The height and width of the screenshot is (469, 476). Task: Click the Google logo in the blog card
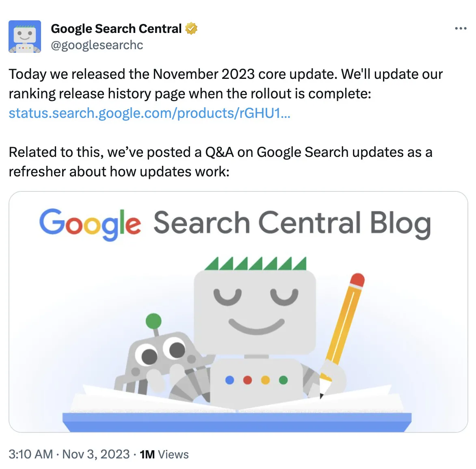click(x=90, y=224)
